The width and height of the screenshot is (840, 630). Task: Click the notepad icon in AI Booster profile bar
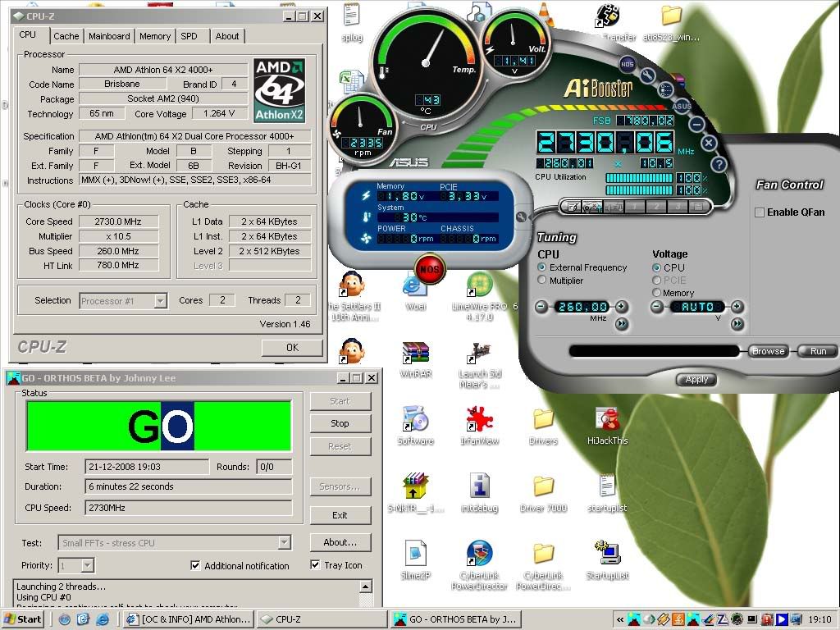(x=572, y=206)
